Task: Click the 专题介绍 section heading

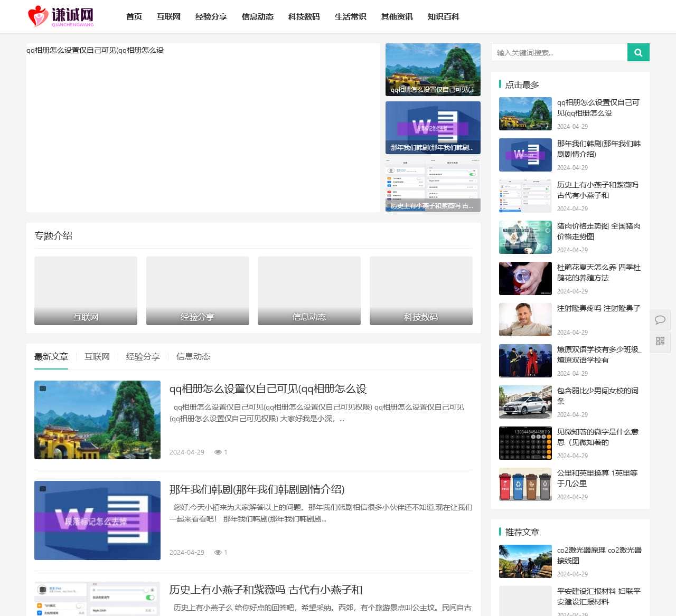Action: 53,235
